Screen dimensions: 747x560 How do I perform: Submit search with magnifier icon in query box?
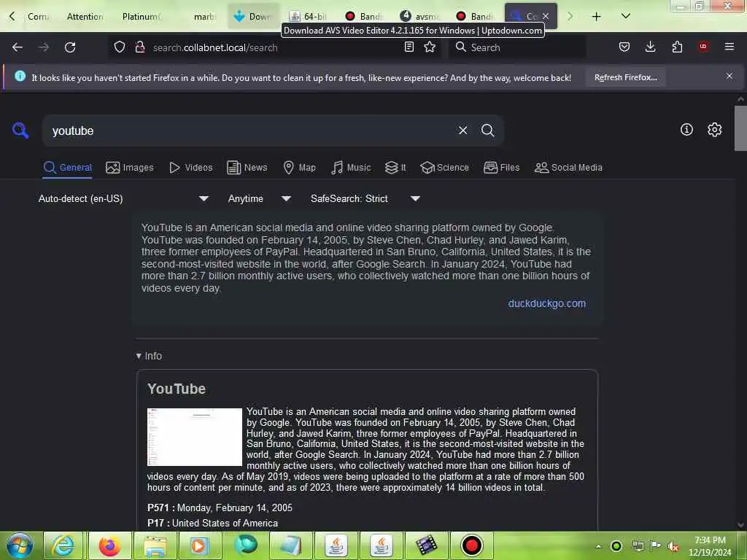click(487, 131)
